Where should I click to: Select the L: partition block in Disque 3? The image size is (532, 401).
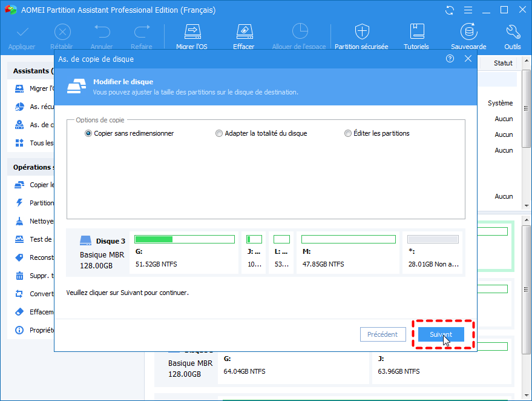281,253
